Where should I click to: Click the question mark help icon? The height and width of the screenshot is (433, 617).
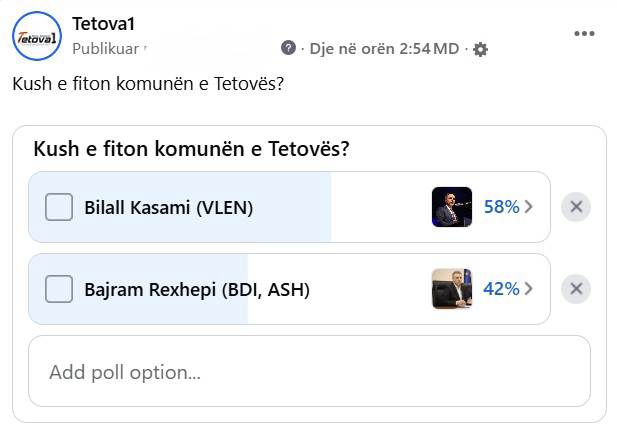[289, 48]
